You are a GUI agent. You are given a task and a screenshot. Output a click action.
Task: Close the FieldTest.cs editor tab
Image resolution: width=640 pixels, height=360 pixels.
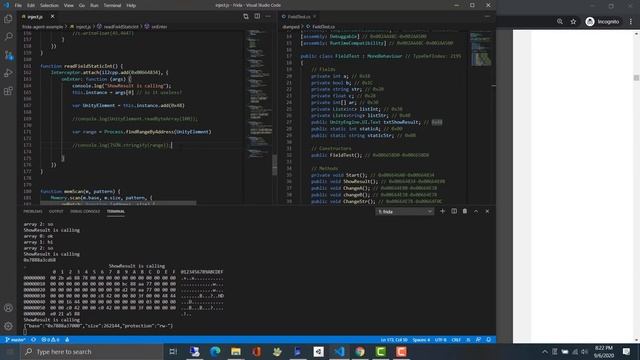315,16
